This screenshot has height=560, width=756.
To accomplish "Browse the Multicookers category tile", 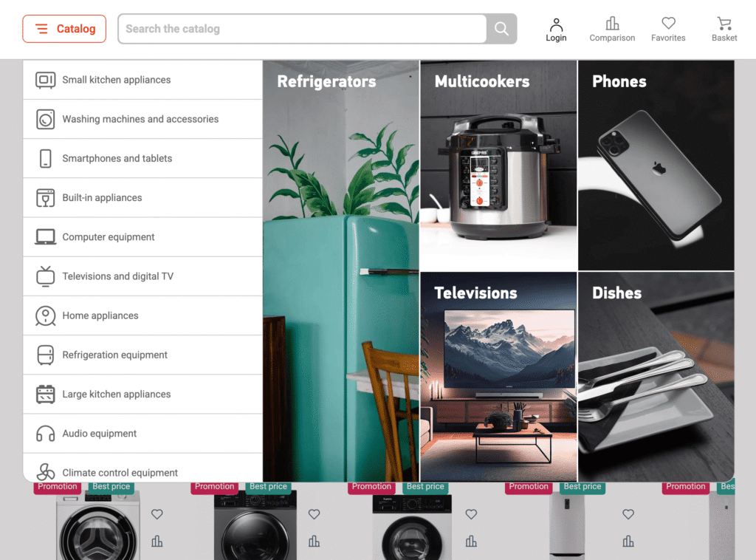I will [498, 163].
